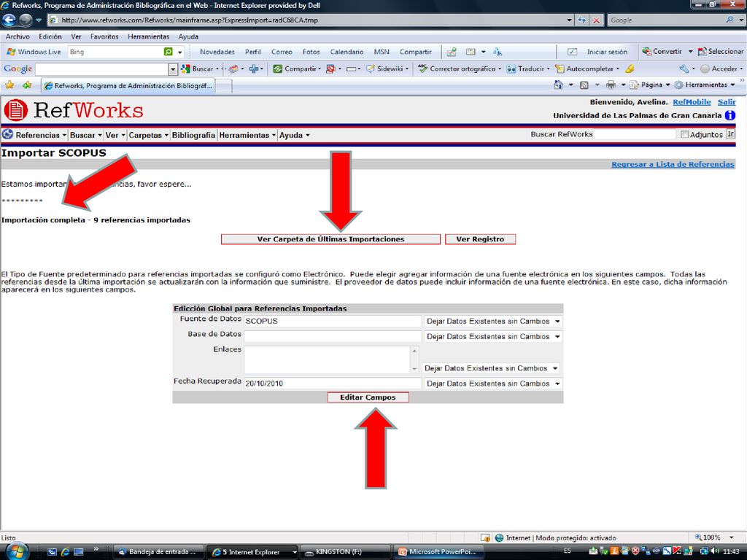
Task: Click the Google toolbar wrench settings icon
Action: point(684,69)
